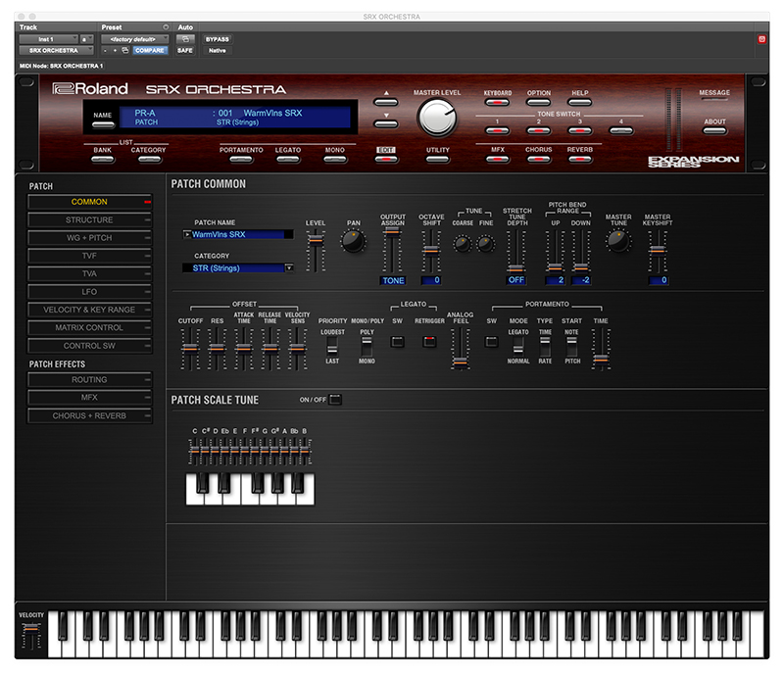Image resolution: width=784 pixels, height=676 pixels.
Task: Click the Stretch Tune Depth OFF value
Action: point(516,280)
